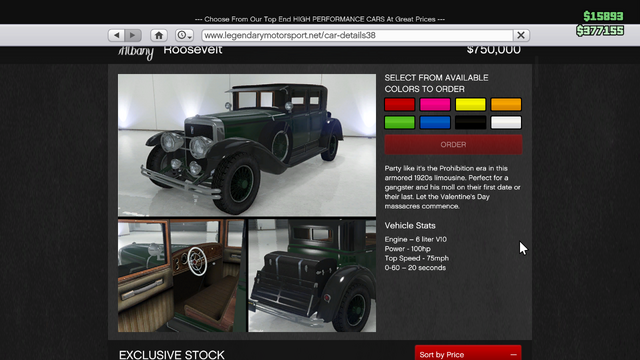The image size is (640, 360).
Task: Open the browser home page icon
Action: tap(159, 35)
